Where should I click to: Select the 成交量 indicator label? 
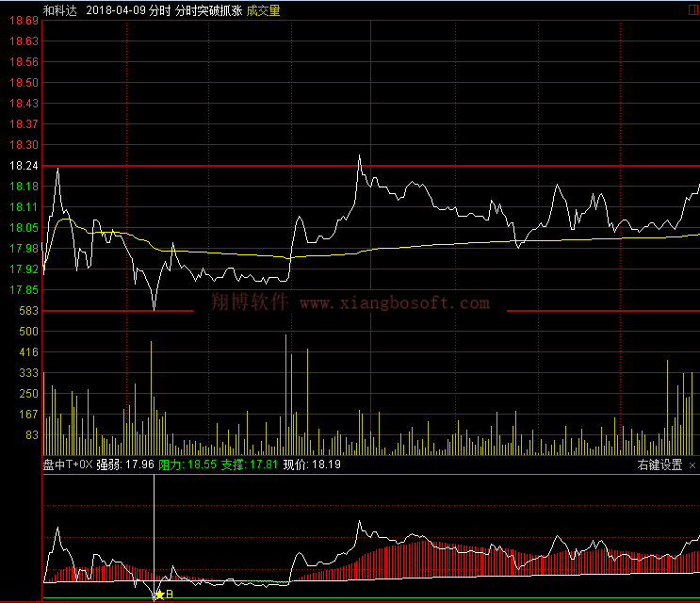[263, 10]
